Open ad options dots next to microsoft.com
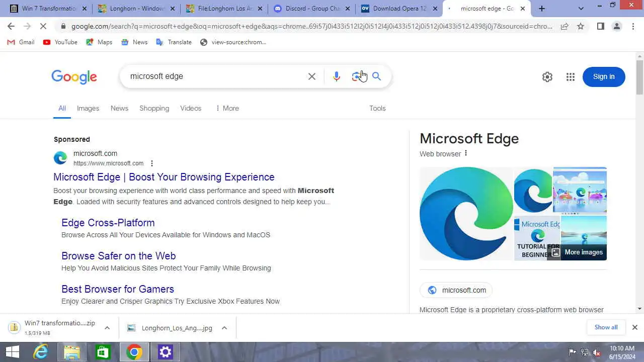Screen dimensions: 644x362 pos(152,163)
